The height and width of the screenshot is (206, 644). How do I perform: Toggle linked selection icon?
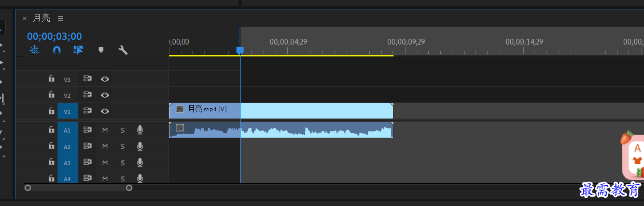pyautogui.click(x=78, y=50)
